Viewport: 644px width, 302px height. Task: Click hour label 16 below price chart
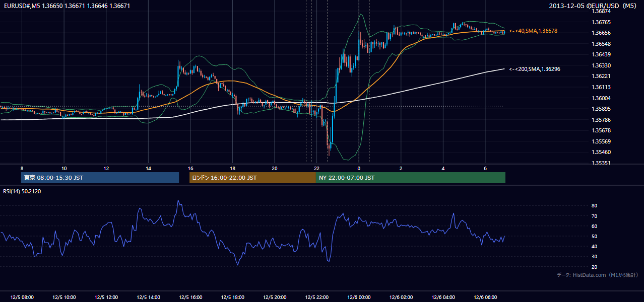[190, 168]
